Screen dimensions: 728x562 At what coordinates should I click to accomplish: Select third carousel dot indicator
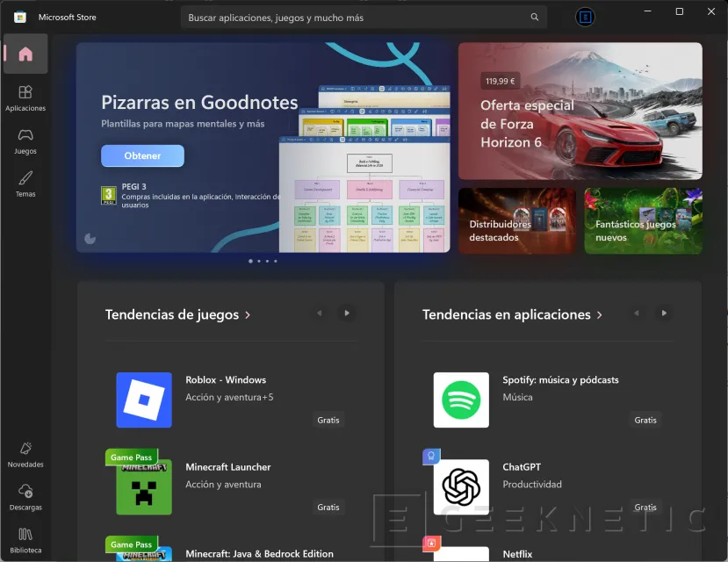[268, 262]
